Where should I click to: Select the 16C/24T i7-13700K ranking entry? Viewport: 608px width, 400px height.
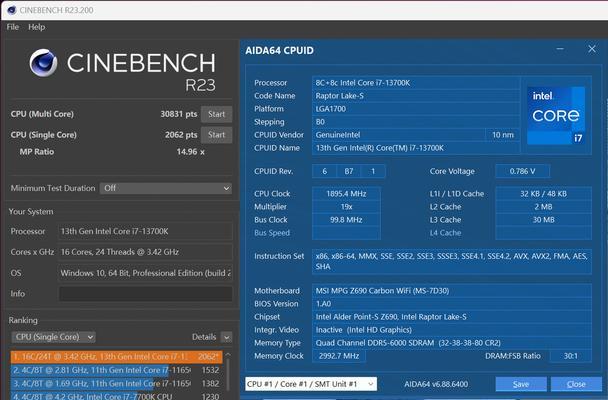(x=116, y=357)
